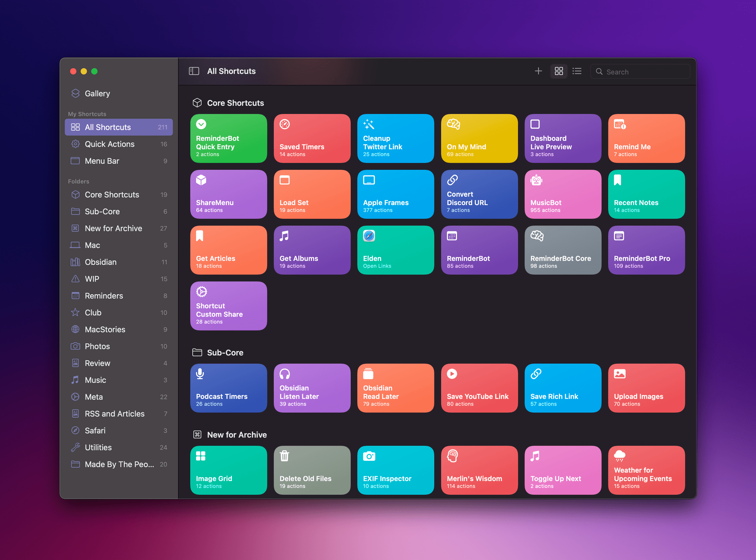Viewport: 756px width, 560px height.
Task: Switch to list view
Action: (577, 71)
